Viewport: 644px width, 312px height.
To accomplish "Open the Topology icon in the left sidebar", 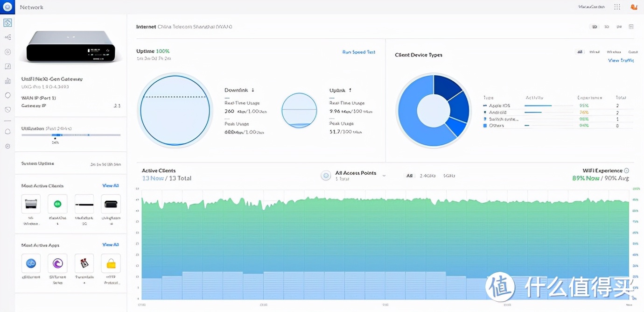I will 7,37.
